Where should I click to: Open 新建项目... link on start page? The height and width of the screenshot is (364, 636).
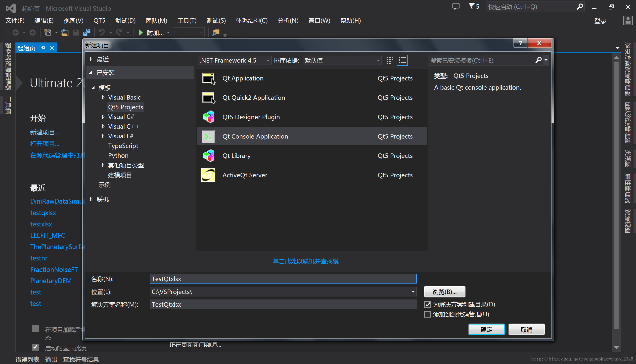coord(45,132)
